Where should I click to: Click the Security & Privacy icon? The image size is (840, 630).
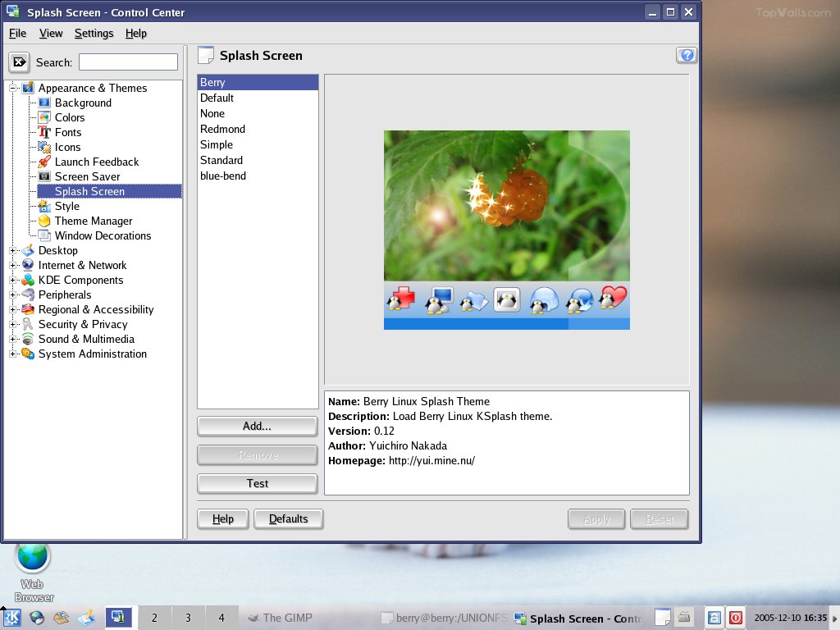[x=28, y=324]
